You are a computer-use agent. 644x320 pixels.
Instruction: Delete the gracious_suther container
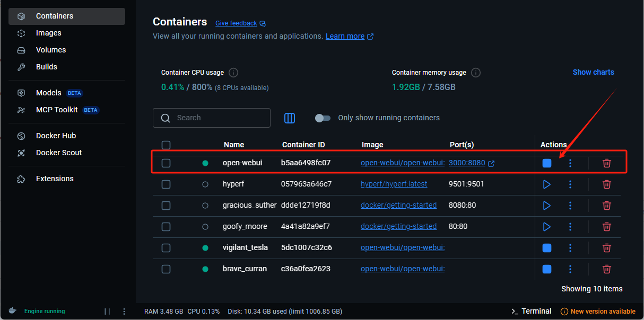607,206
